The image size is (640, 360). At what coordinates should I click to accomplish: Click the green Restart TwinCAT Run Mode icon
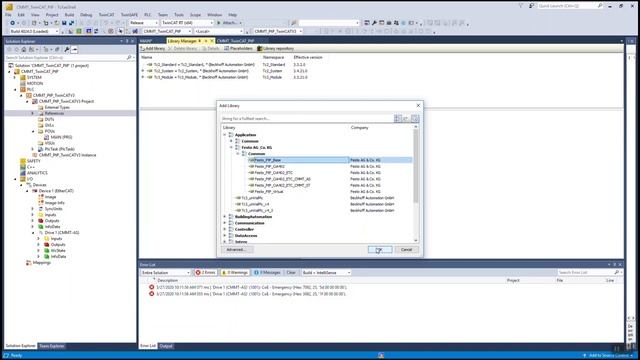pos(79,31)
